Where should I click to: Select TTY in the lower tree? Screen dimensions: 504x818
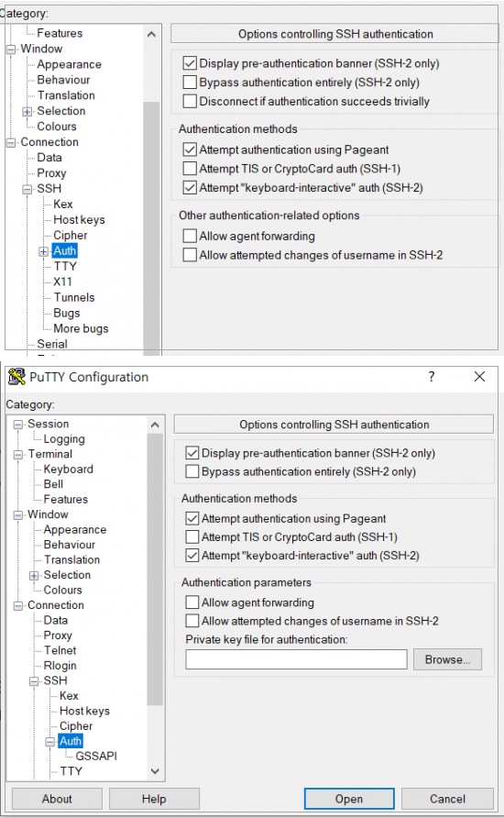pos(71,771)
